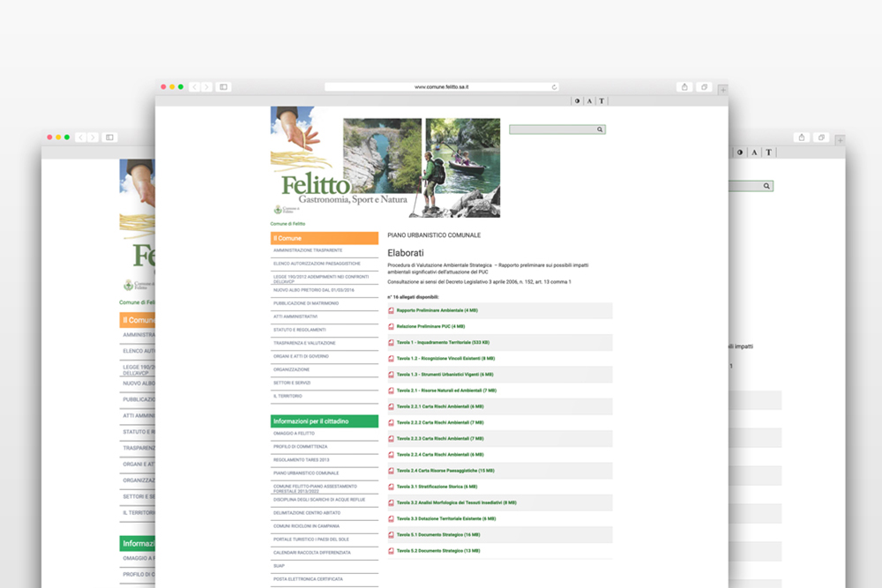This screenshot has height=588, width=882.
Task: Open 'Delimitazione Centro Abitato' menu item
Action: [x=307, y=513]
